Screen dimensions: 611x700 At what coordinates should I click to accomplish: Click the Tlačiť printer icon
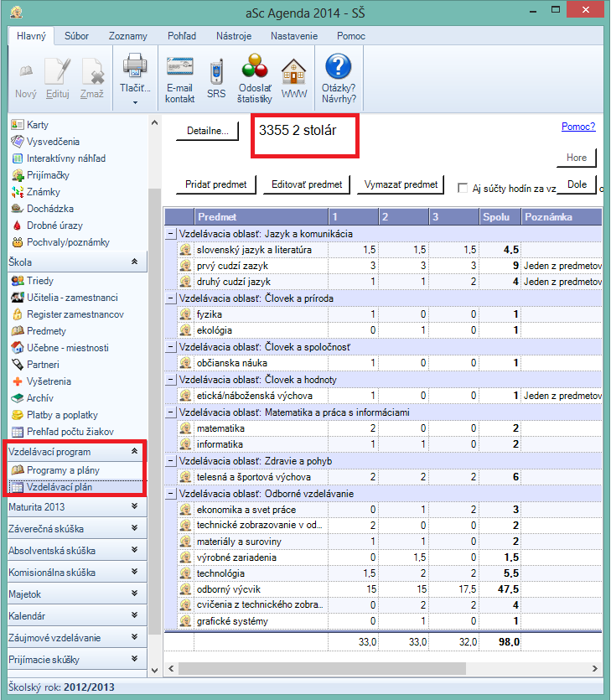click(x=135, y=65)
